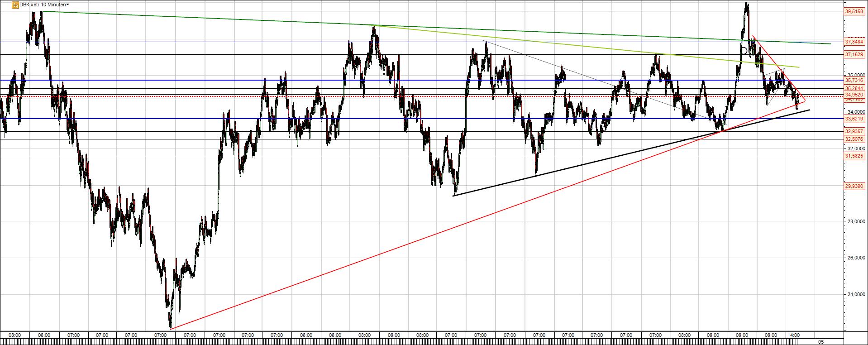Click the 29,9390 price level label
The image size is (868, 345).
coord(854,186)
